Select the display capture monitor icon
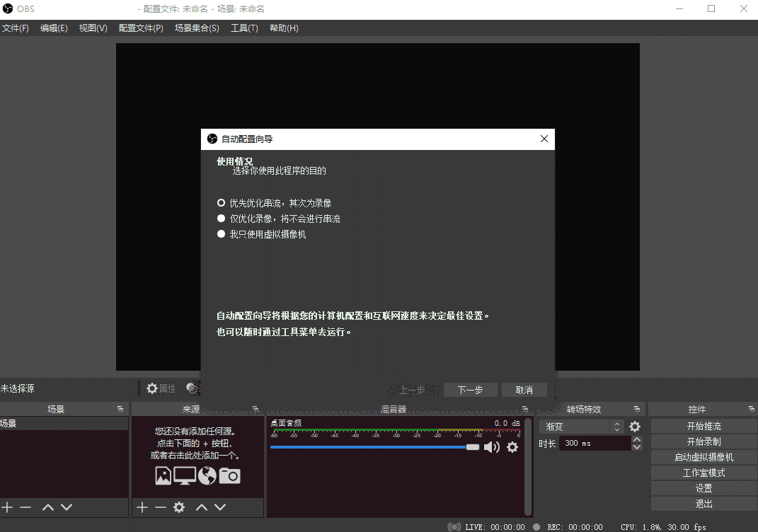Image resolution: width=758 pixels, height=532 pixels. (x=184, y=475)
